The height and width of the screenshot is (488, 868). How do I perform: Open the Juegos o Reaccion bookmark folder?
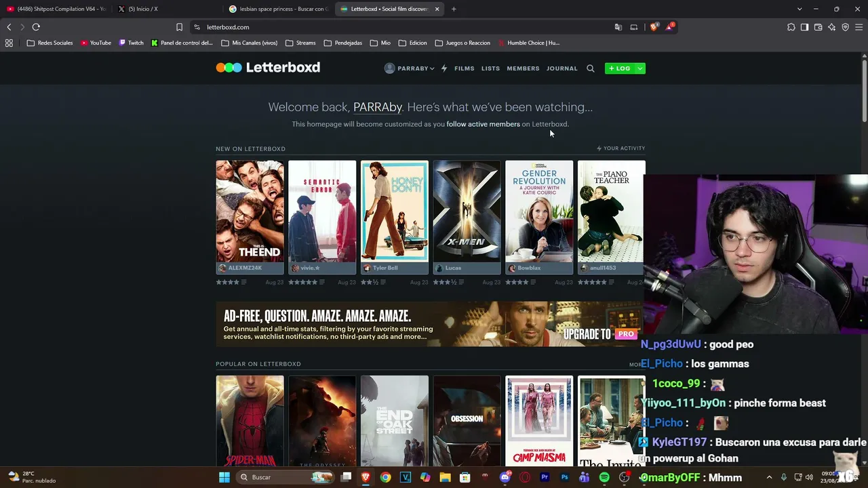coord(462,43)
